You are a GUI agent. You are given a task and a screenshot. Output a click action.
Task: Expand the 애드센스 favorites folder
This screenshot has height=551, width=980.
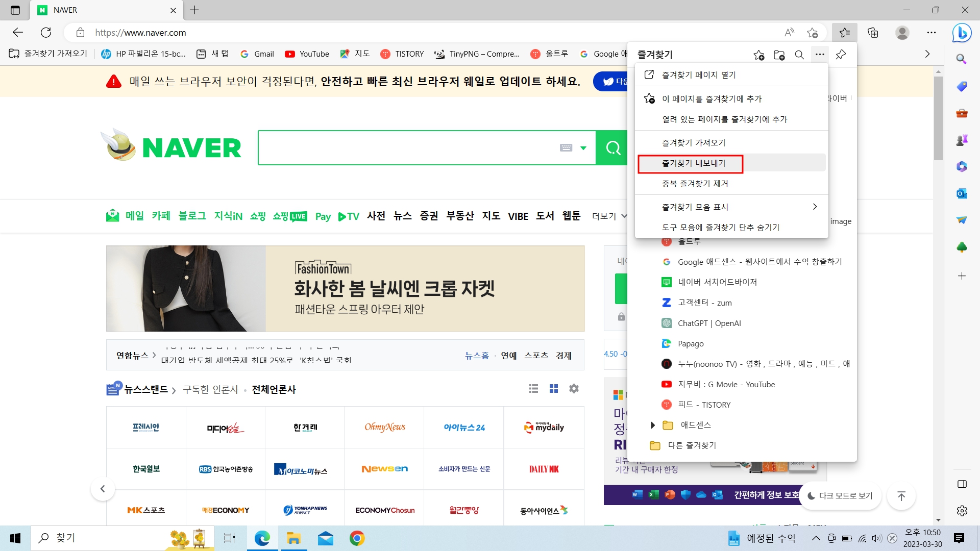click(x=652, y=425)
